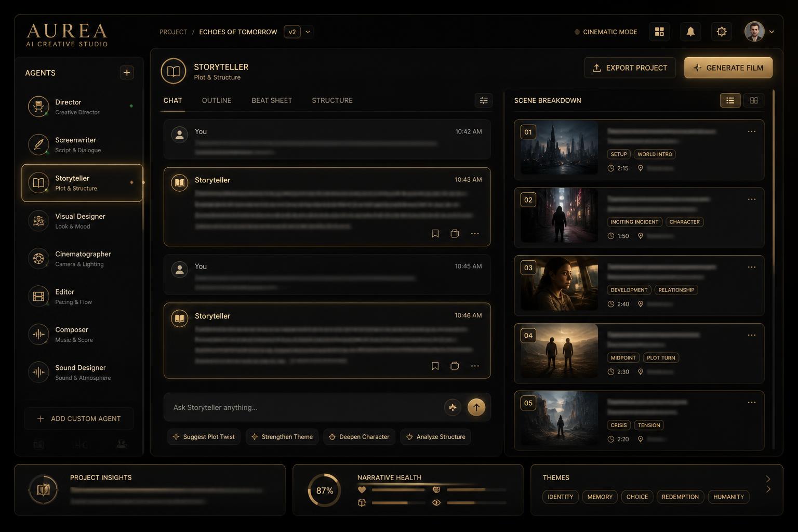Viewport: 798px width, 532px height.
Task: Bookmark the 10:43 AM Storyteller message
Action: (x=435, y=234)
